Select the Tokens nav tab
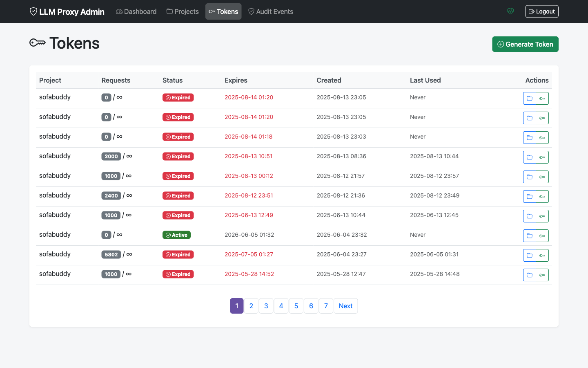Screen dimensions: 588x368 coord(223,11)
